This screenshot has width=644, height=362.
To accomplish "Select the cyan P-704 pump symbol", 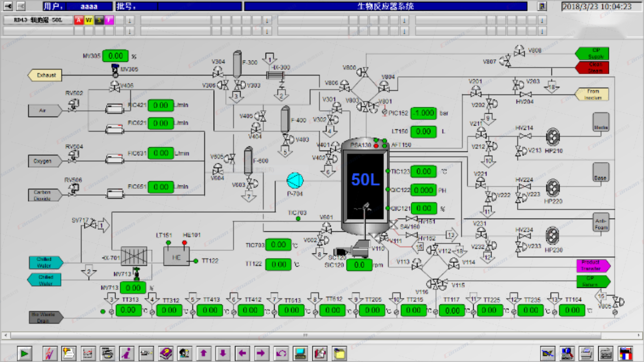I will [295, 180].
